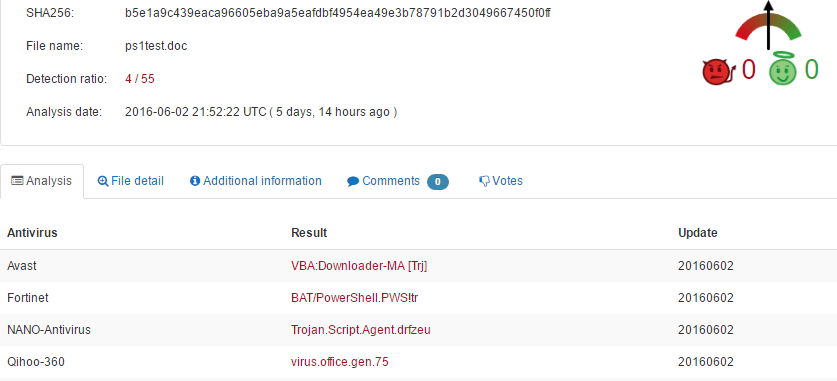The image size is (837, 381).
Task: Switch to the Additional information tab
Action: (x=256, y=181)
